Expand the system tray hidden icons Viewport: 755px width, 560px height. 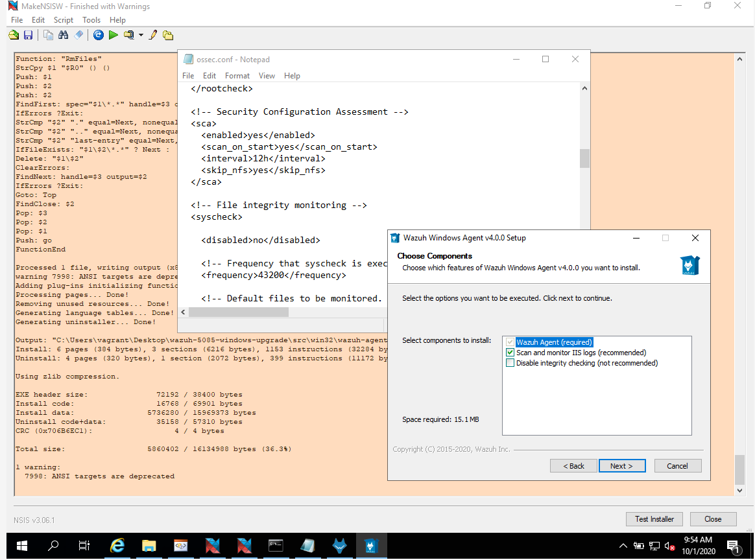(623, 546)
